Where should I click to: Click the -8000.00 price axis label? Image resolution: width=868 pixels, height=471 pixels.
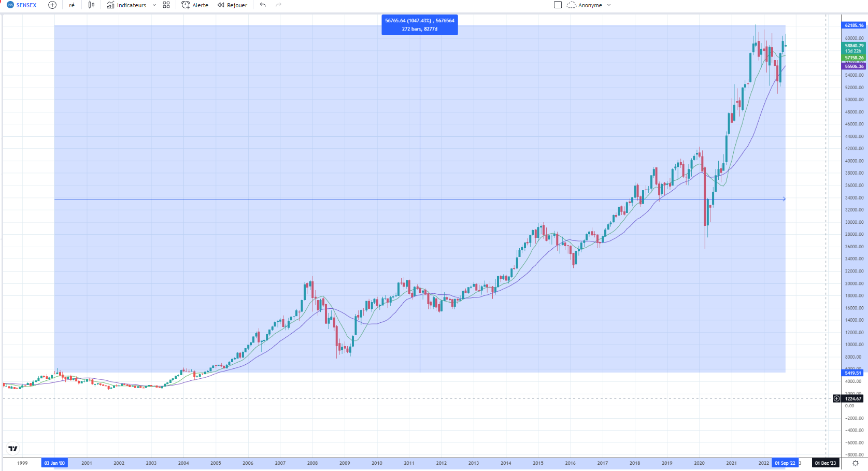(x=854, y=455)
